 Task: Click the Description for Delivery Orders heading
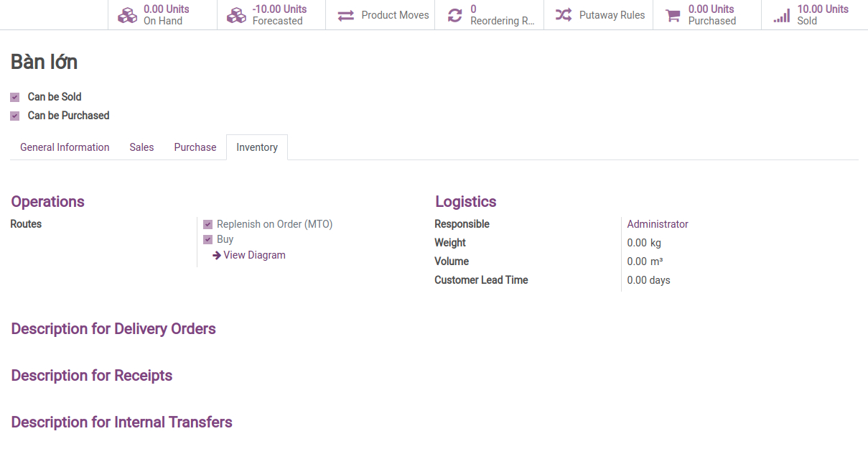113,329
